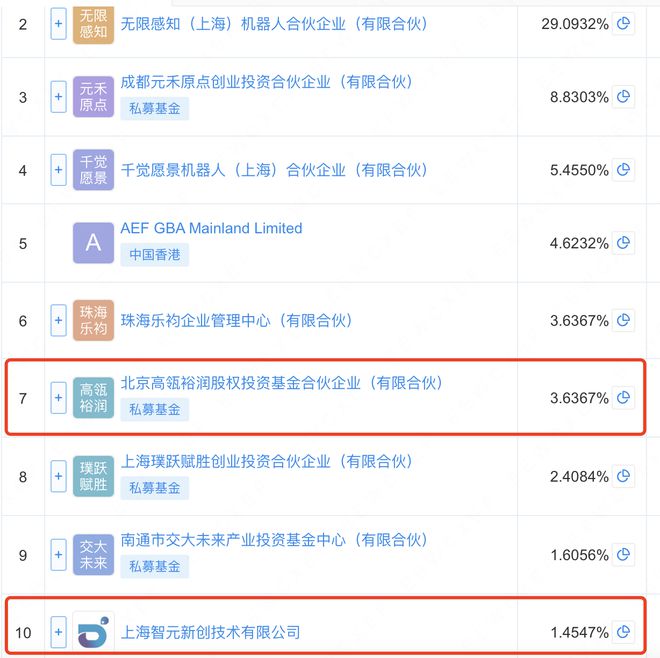
Task: Open pie chart icon for 2.4084% stake
Action: coord(623,476)
